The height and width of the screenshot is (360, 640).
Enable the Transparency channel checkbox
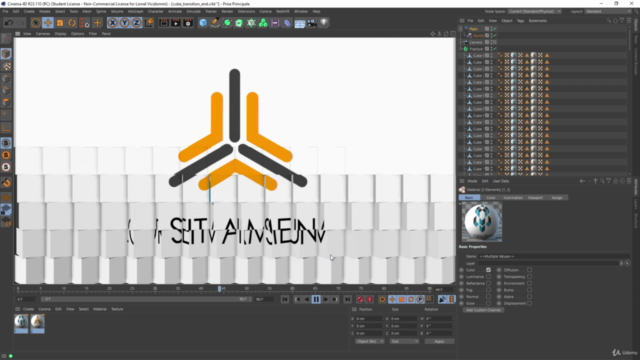(529, 277)
